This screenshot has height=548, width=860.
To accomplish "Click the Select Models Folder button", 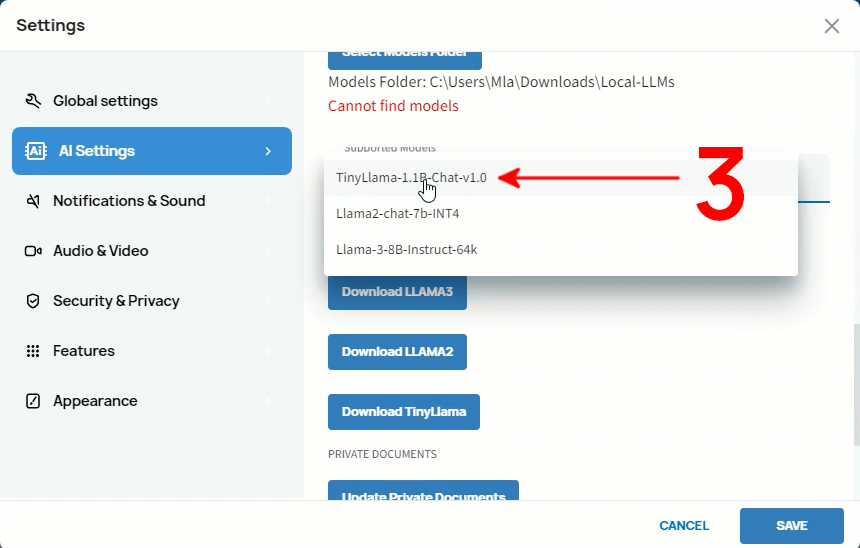I will (404, 56).
